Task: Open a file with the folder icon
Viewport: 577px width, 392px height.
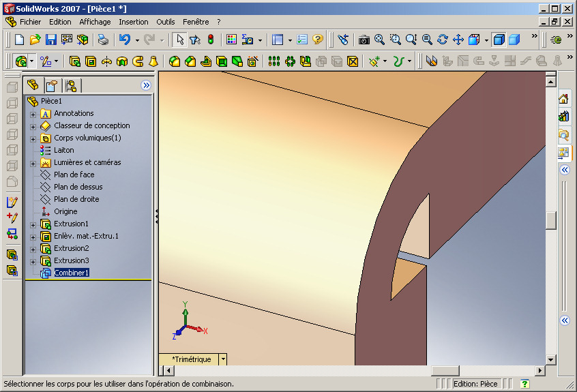Action: click(x=35, y=40)
